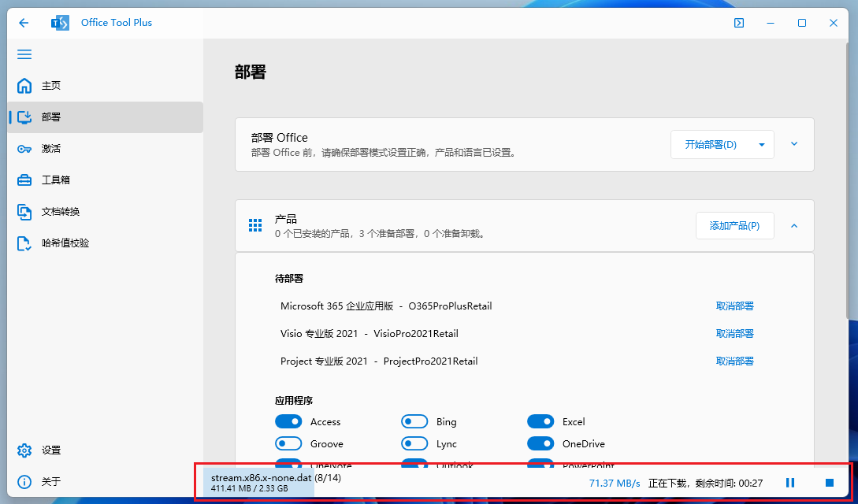
Task: Disable the Excel application toggle
Action: [x=540, y=421]
